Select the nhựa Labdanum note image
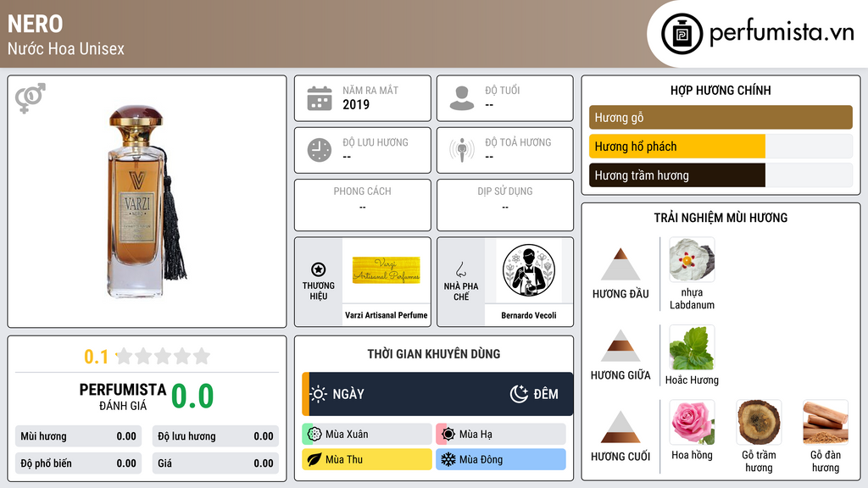This screenshot has height=488, width=868. 692,259
